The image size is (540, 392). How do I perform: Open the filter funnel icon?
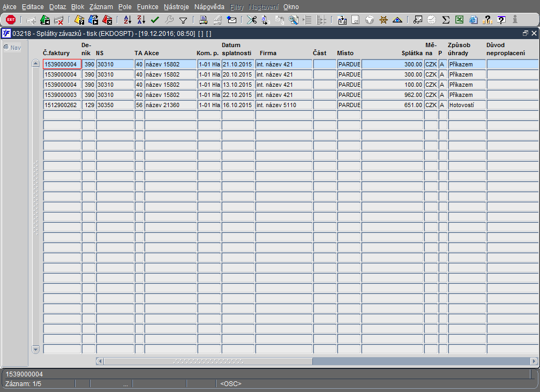point(183,20)
